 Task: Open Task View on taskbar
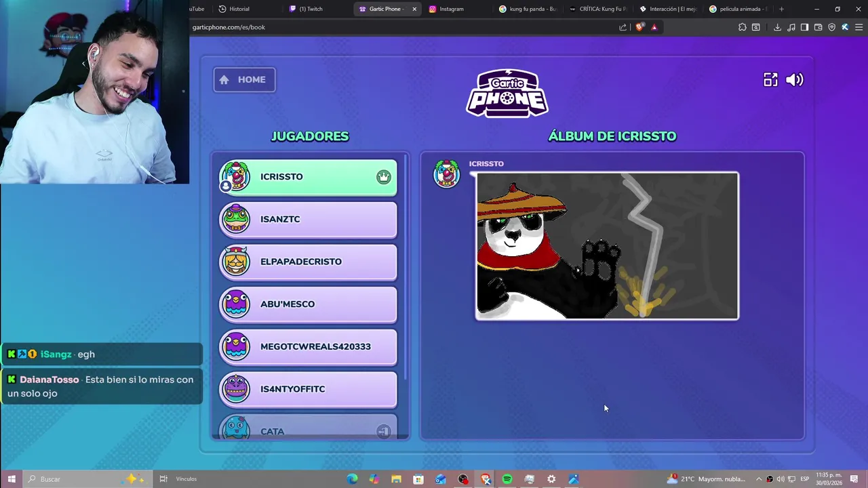163,479
